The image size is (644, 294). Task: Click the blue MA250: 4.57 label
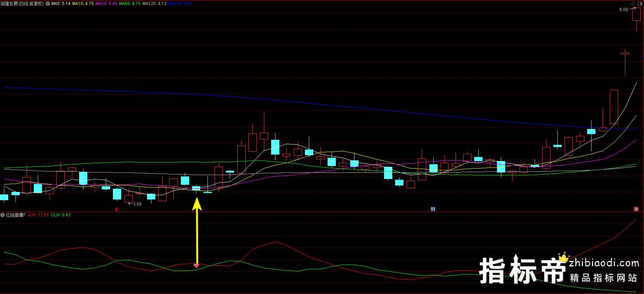180,4
